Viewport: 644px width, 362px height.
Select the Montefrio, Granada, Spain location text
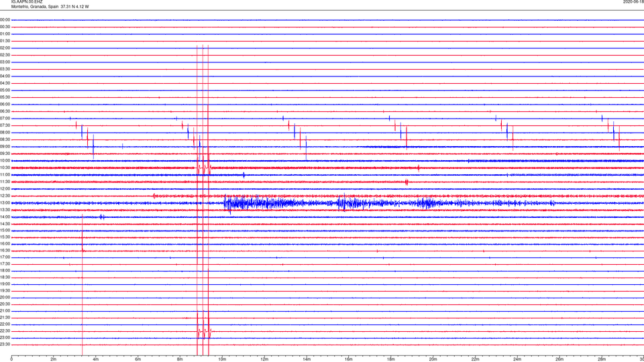click(x=35, y=7)
